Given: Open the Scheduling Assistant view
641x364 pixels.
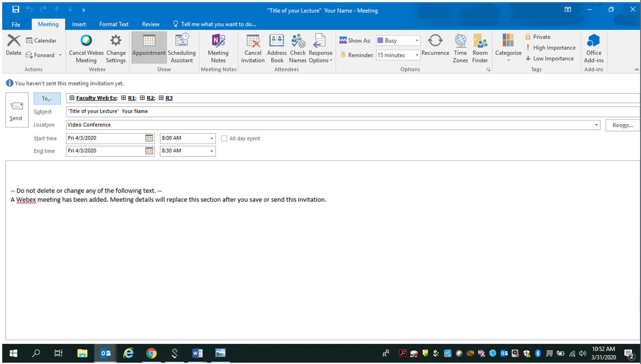Looking at the screenshot, I should 182,41.
